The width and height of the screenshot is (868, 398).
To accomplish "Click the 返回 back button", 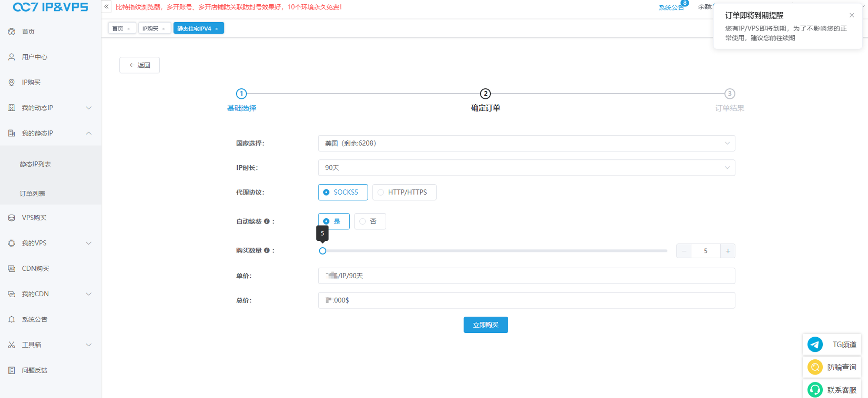I will (x=139, y=65).
